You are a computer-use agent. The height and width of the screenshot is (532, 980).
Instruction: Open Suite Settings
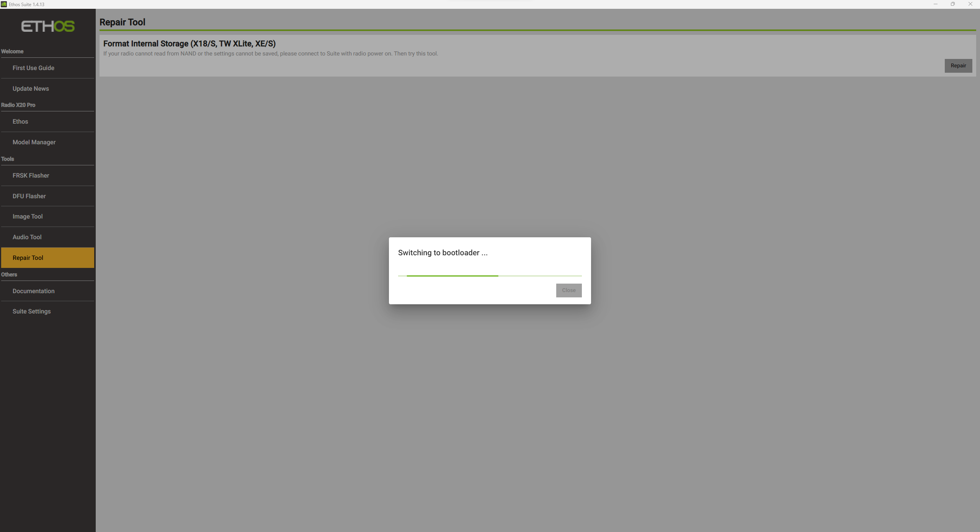click(x=32, y=311)
